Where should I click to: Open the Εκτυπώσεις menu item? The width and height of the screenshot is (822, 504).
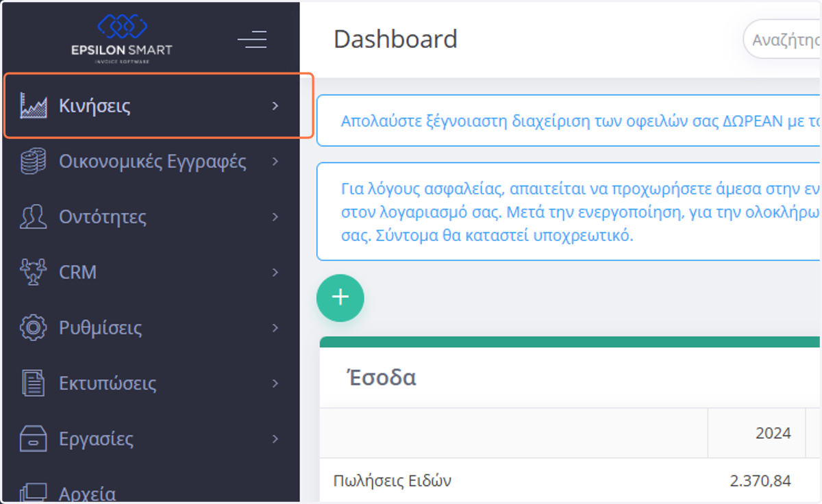click(x=151, y=383)
